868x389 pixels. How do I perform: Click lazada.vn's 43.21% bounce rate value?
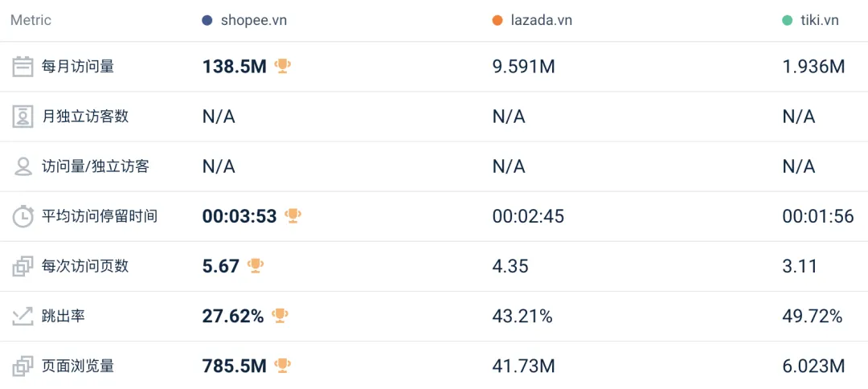click(522, 316)
